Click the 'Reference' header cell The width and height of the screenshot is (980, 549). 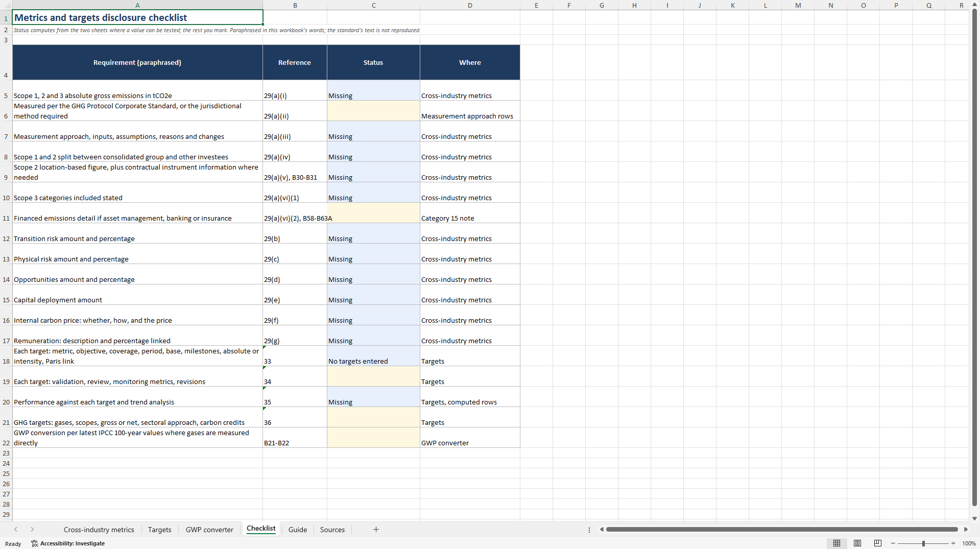[x=295, y=62]
